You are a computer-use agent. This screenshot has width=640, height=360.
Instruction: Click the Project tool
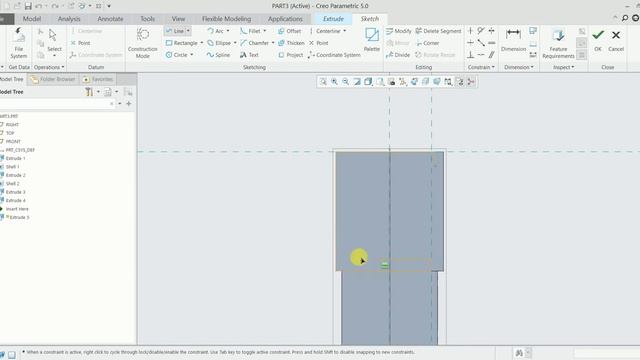point(291,55)
